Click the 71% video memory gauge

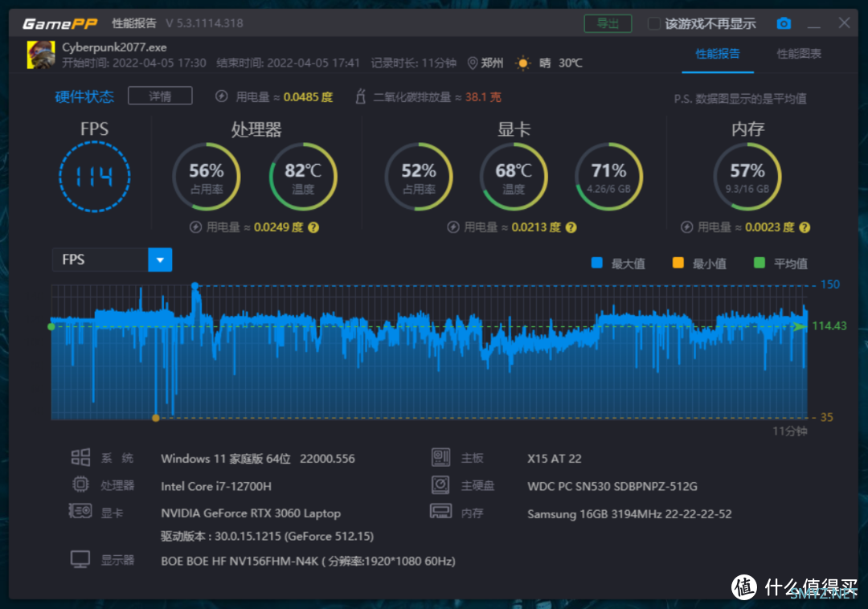pos(609,177)
